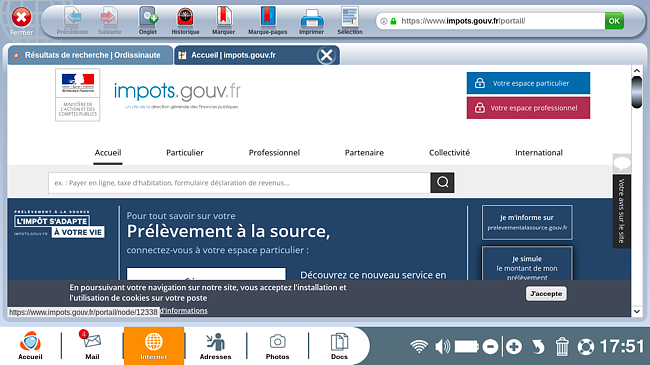The width and height of the screenshot is (650, 365).
Task: Click the speech bubble feedback icon
Action: [622, 163]
